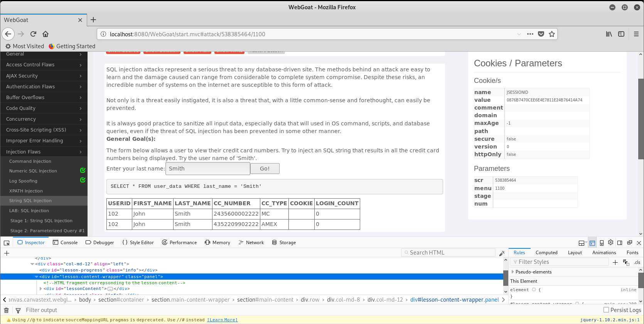
Task: Clear the web console with trash icon
Action: [7, 310]
